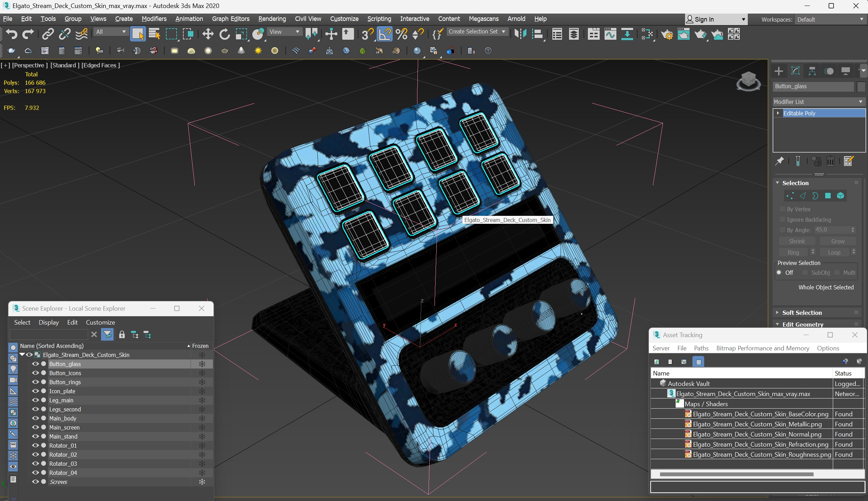Viewport: 868px width, 501px height.
Task: Hide the Main_body object
Action: coord(35,418)
